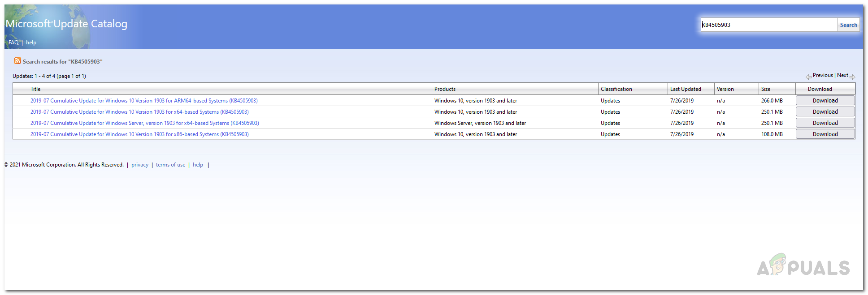The width and height of the screenshot is (868, 295).
Task: Open the FAQ link in header
Action: coord(13,43)
